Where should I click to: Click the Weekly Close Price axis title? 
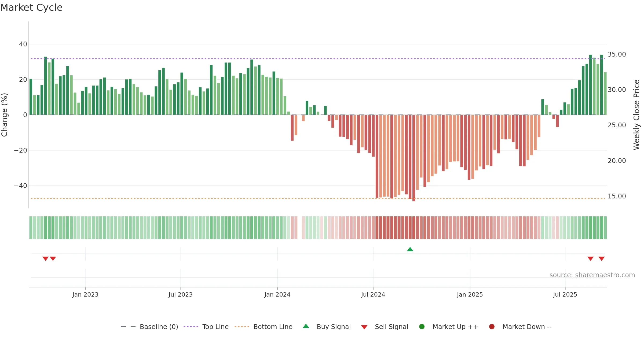[636, 115]
